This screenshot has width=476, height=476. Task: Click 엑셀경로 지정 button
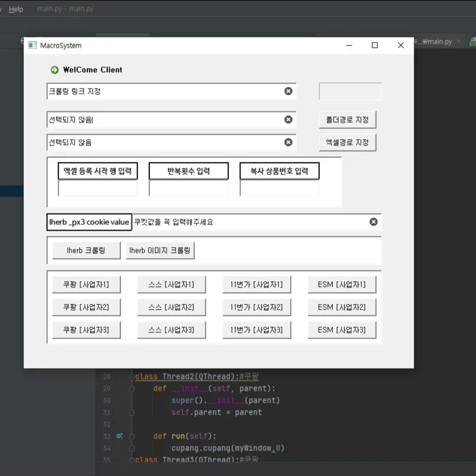pyautogui.click(x=347, y=143)
